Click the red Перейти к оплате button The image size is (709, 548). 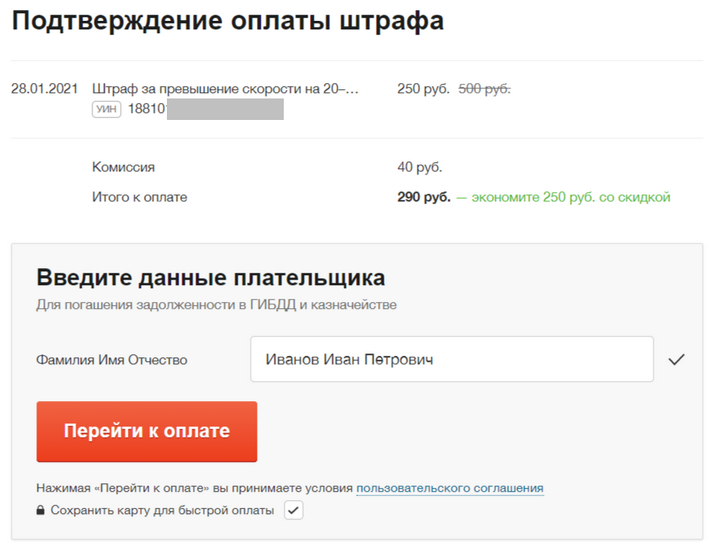click(x=147, y=431)
